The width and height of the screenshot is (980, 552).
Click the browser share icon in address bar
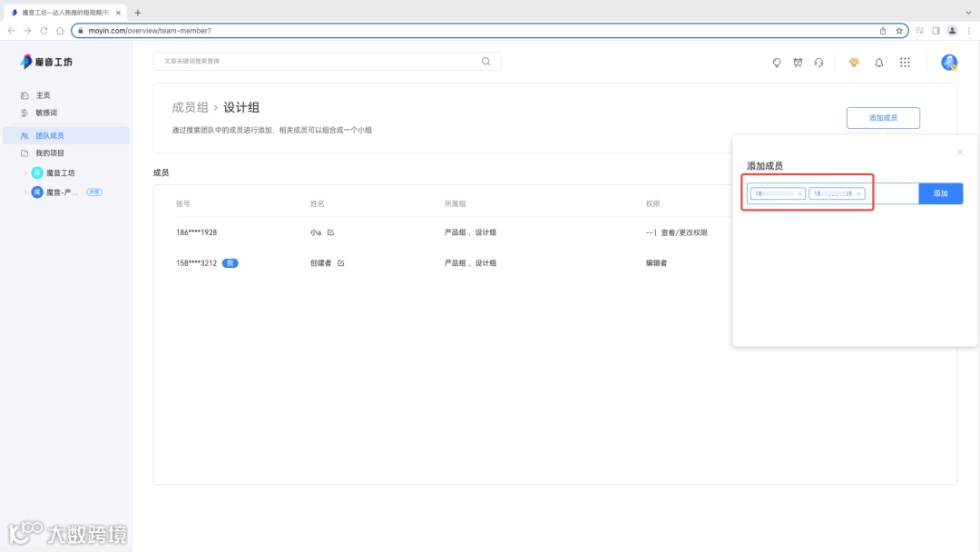click(x=883, y=31)
